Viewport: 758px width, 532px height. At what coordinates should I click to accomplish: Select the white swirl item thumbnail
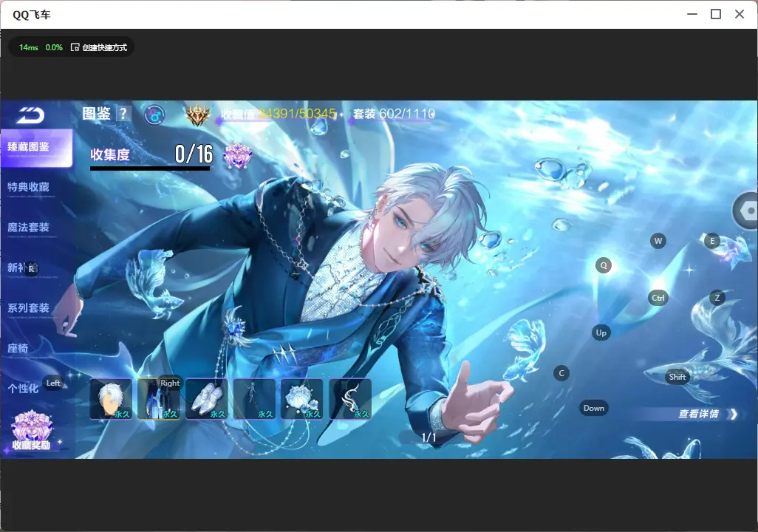(x=350, y=399)
